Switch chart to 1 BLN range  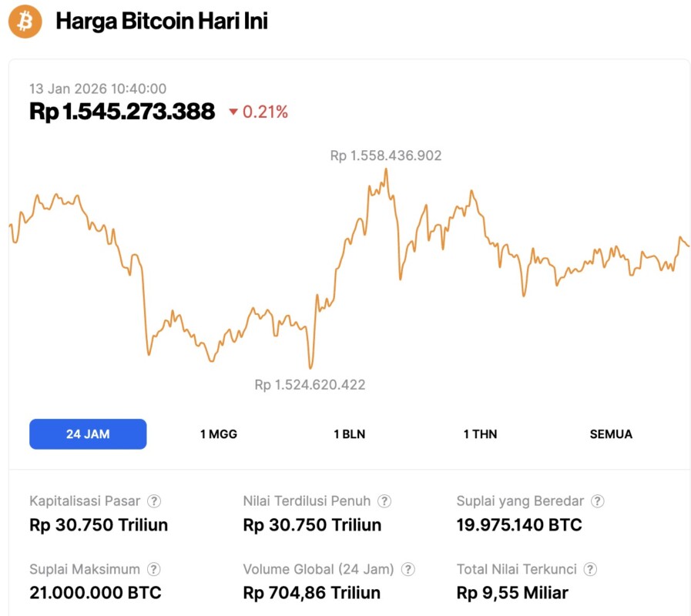click(x=349, y=434)
